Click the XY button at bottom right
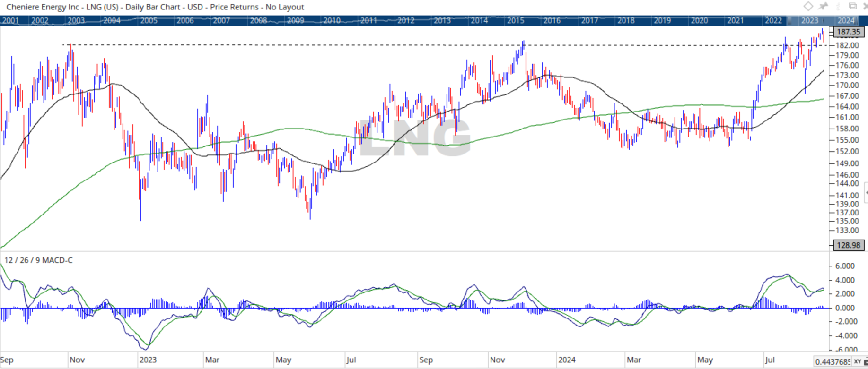This screenshot has width=868, height=369. [858, 362]
